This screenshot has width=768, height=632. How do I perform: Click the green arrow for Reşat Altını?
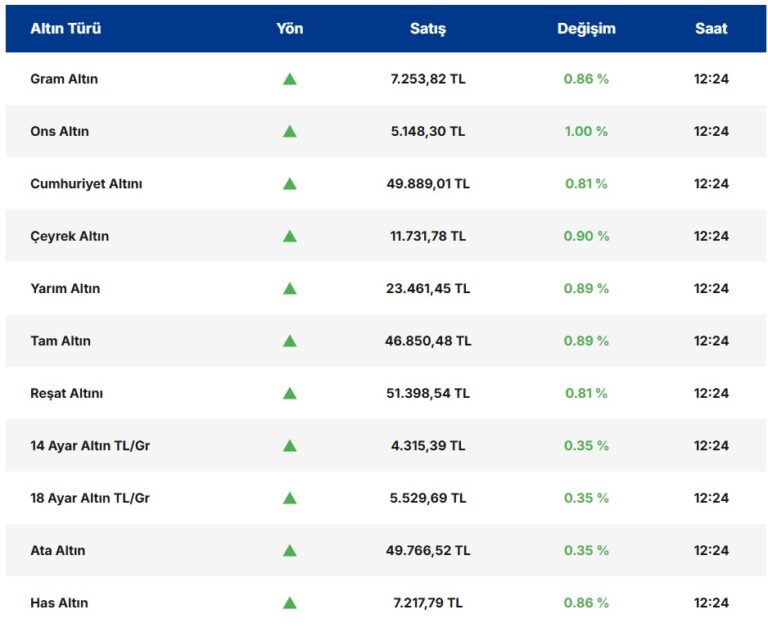pos(289,393)
